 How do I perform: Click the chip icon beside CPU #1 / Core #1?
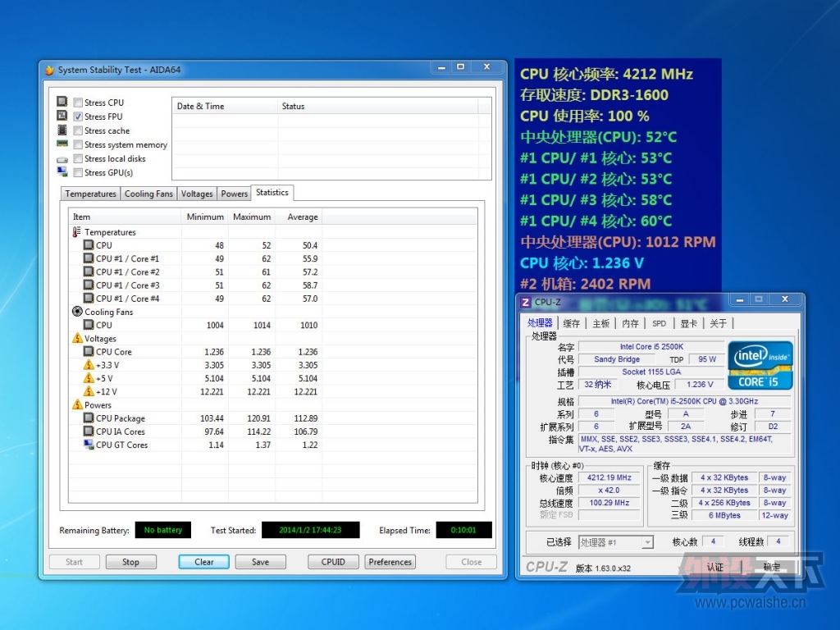(x=89, y=258)
